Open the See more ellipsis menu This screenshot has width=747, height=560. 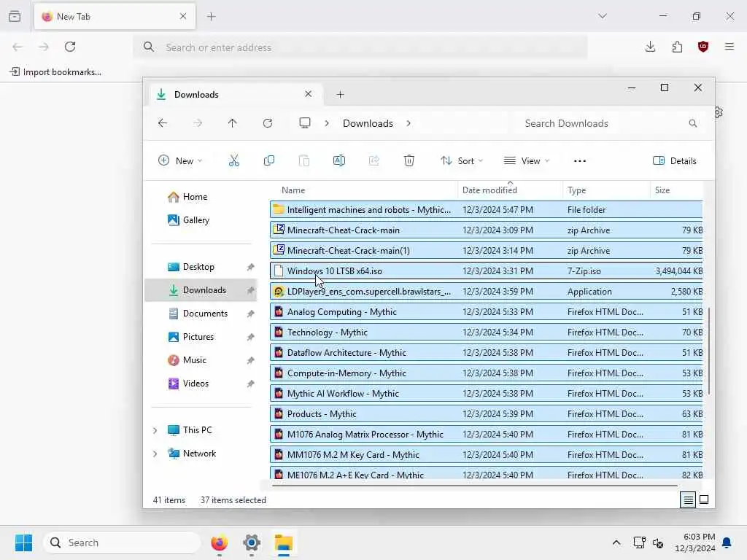point(580,161)
